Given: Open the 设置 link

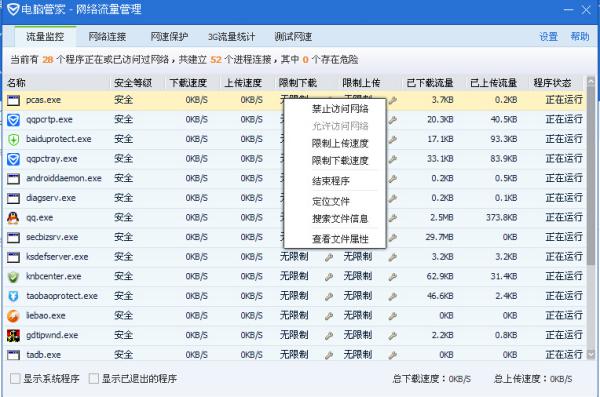Looking at the screenshot, I should pyautogui.click(x=548, y=37).
